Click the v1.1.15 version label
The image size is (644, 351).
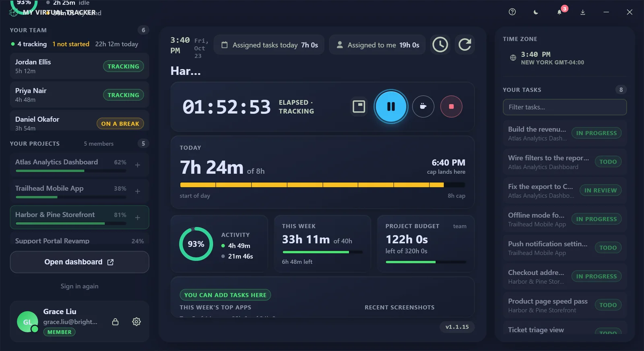coord(457,327)
